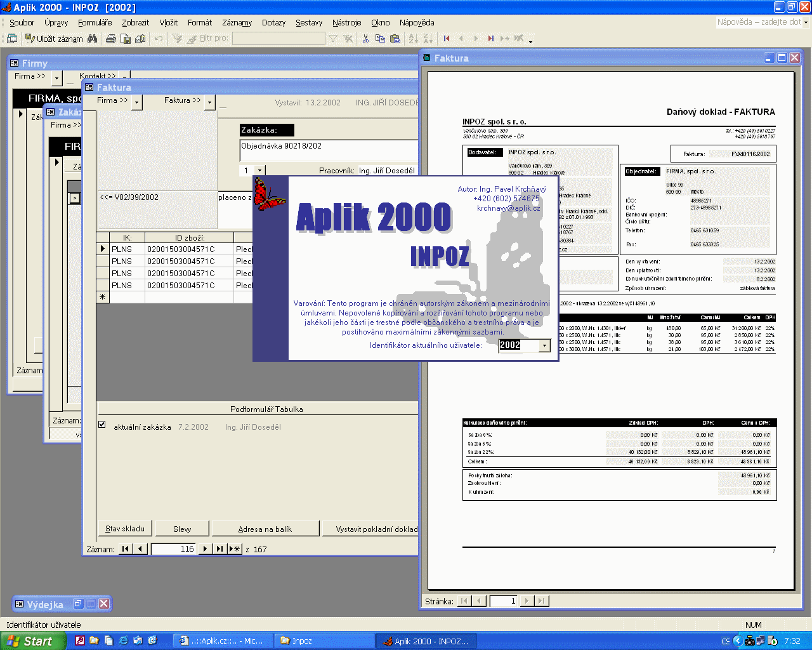Click the Paste clipboard icon

[x=395, y=39]
